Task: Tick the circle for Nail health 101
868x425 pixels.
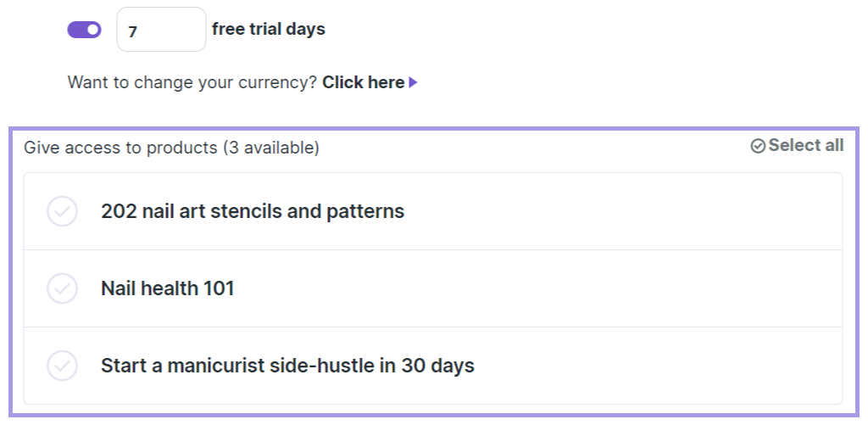Action: (x=62, y=288)
